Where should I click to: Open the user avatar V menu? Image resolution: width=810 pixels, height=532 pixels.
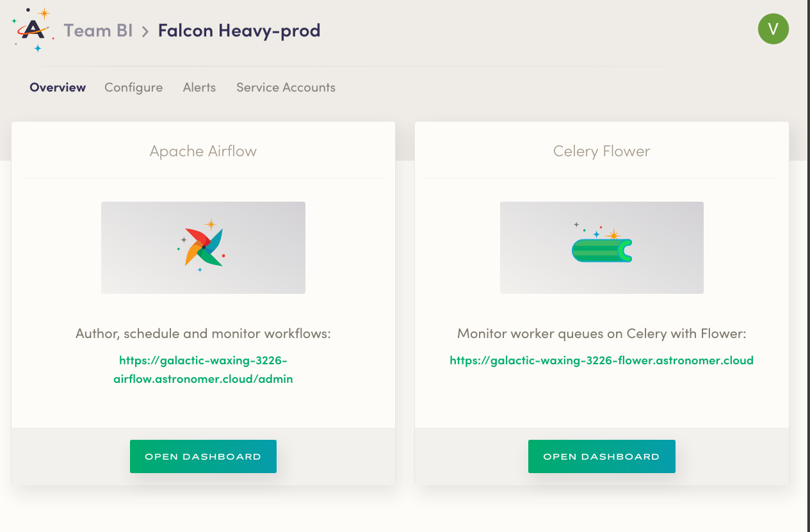click(773, 29)
